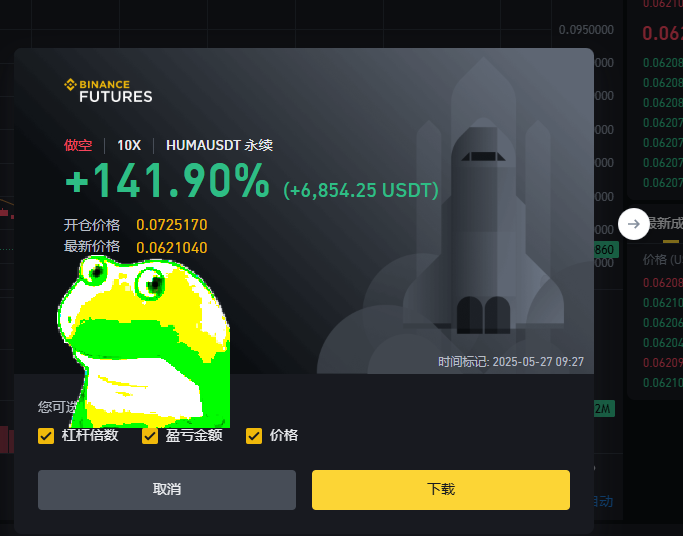Click the pixel frog sticker image

[144, 342]
